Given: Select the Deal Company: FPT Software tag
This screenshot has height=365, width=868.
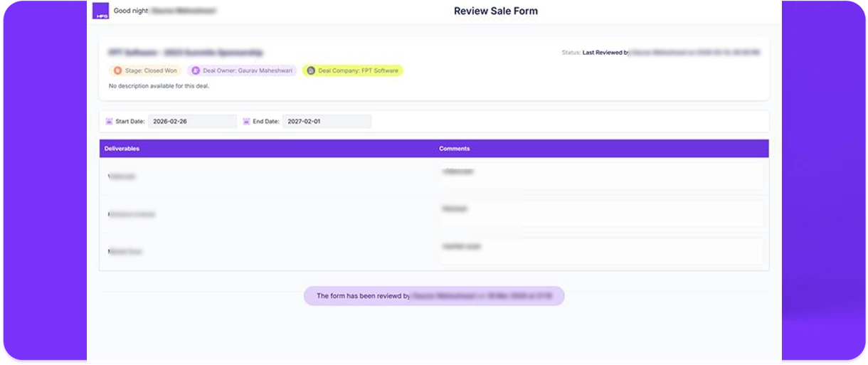Looking at the screenshot, I should point(353,70).
